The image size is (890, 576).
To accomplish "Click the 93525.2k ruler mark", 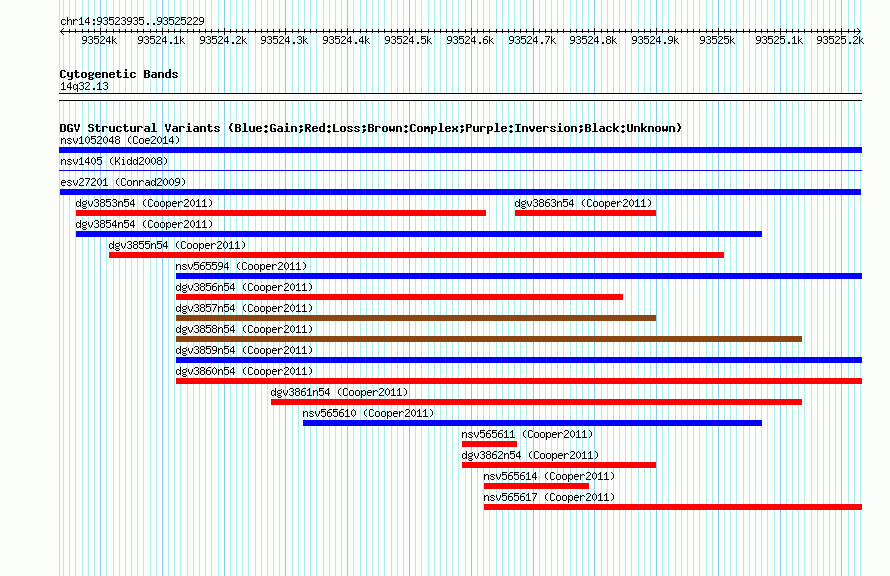I will pos(840,40).
